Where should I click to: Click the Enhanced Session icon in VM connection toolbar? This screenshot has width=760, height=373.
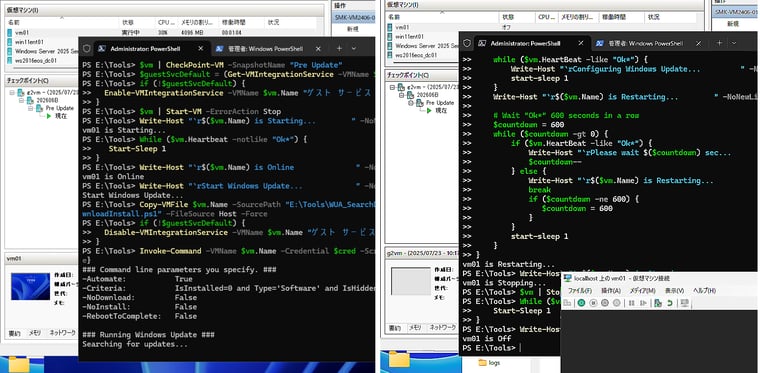click(x=684, y=303)
